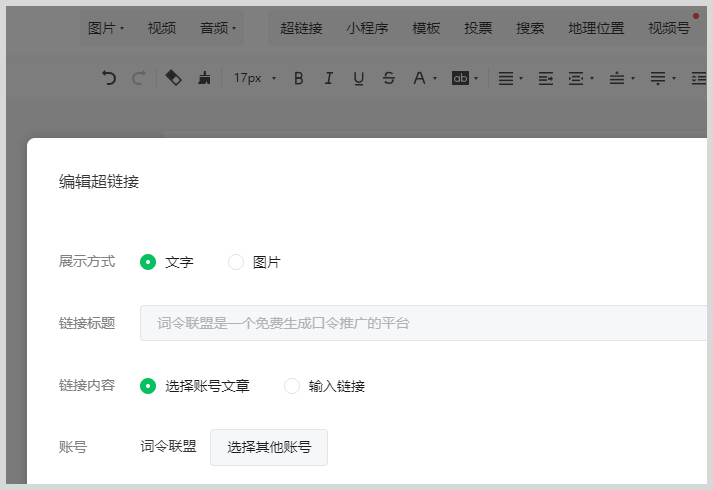
Task: Toggle bold formatting
Action: (298, 78)
